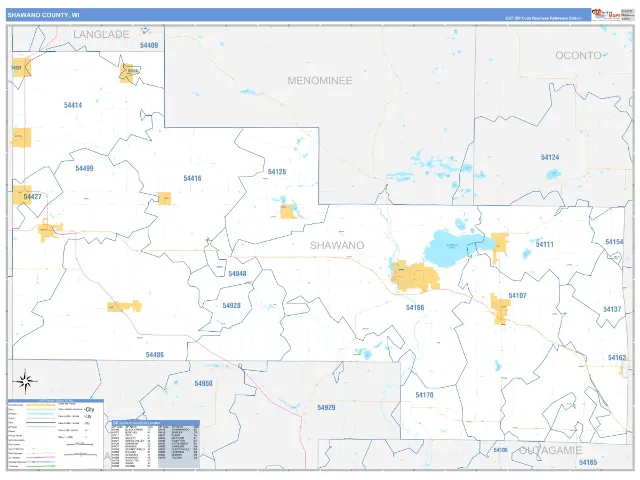Click ZIP code label 54409
This screenshot has width=640, height=480.
point(149,45)
